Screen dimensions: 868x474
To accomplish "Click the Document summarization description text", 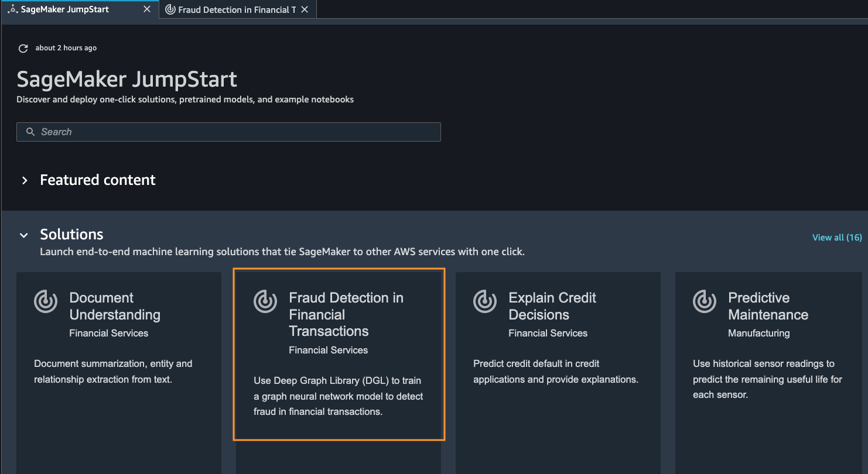I will (x=113, y=372).
